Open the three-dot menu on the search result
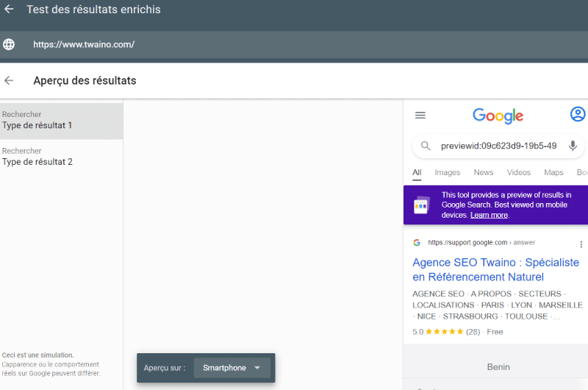 pos(581,244)
